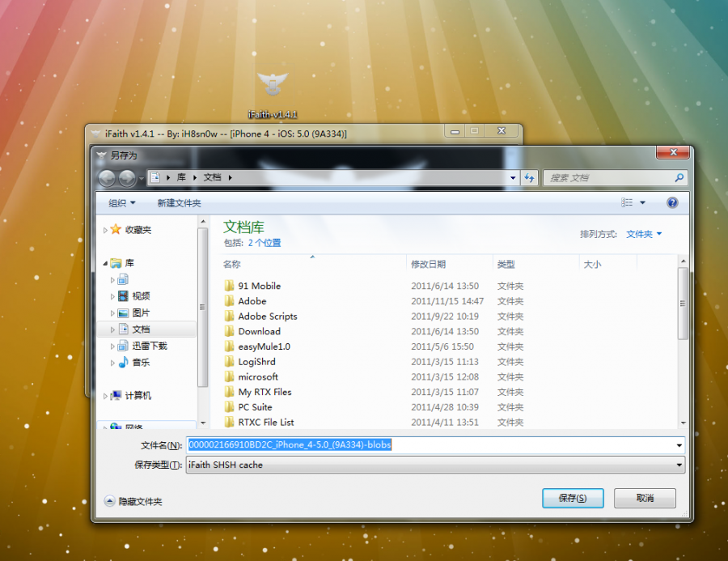Click the file list vertical scrollbar thumb

pos(683,303)
